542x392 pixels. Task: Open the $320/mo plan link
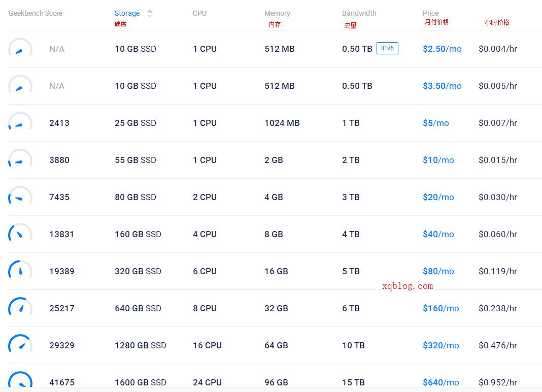pyautogui.click(x=441, y=345)
